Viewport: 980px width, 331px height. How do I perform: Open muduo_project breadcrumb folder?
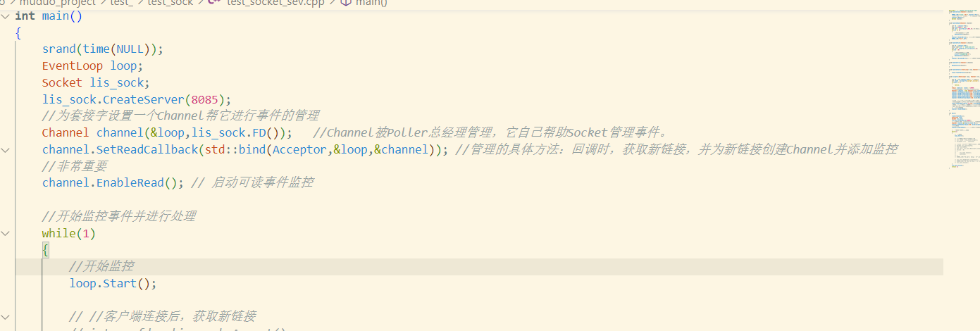[x=56, y=3]
